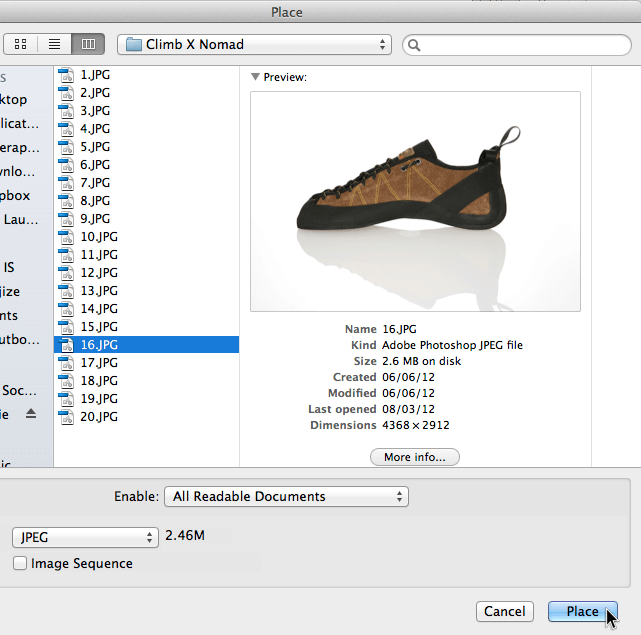641x635 pixels.
Task: Select the file name 10.JPG
Action: 99,237
